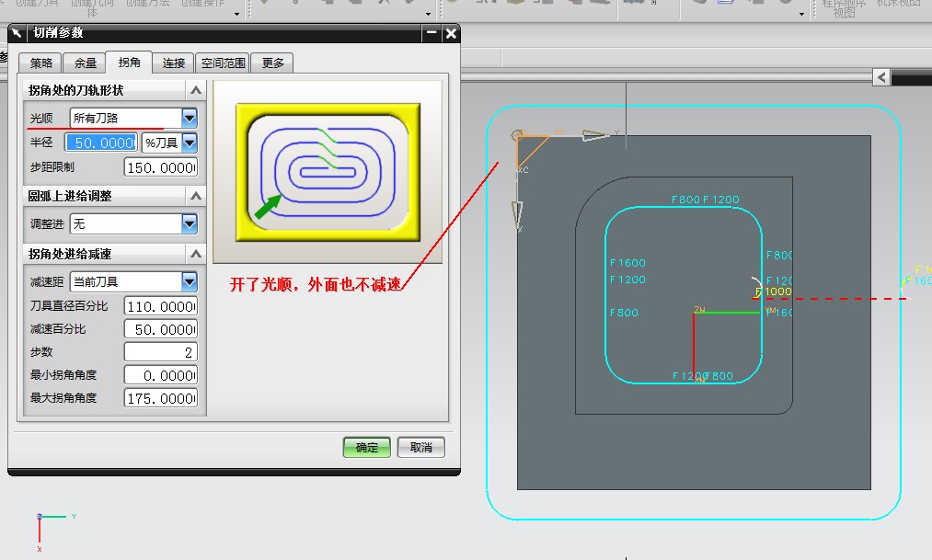Click the F 800 F 1200 label at the top of the toolpath
This screenshot has height=560, width=932.
pos(706,200)
